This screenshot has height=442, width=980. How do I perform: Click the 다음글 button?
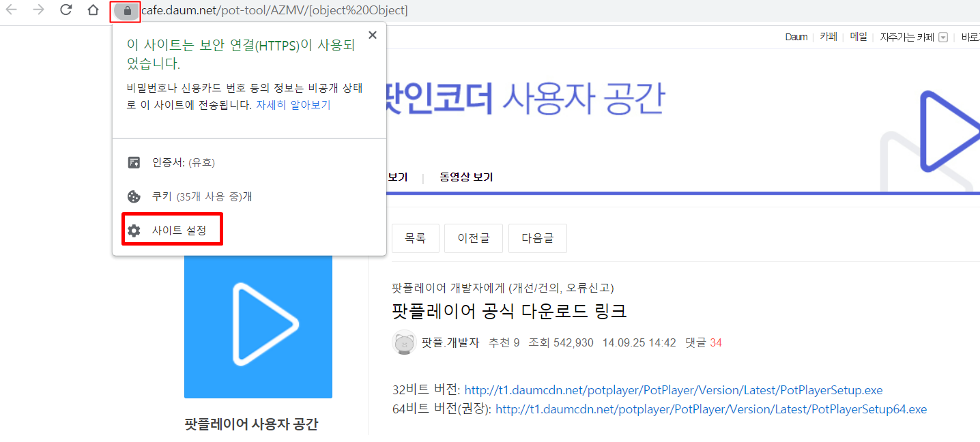point(538,238)
